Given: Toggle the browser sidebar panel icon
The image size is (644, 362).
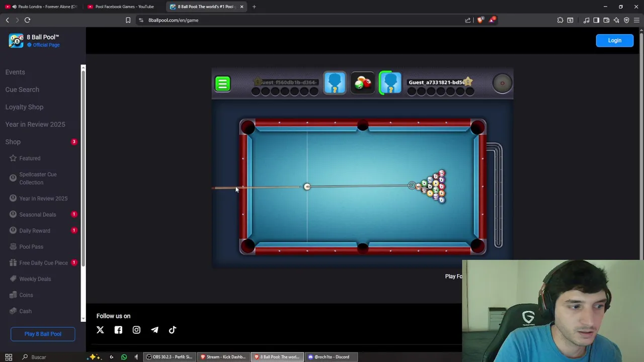Looking at the screenshot, I should pos(596,20).
